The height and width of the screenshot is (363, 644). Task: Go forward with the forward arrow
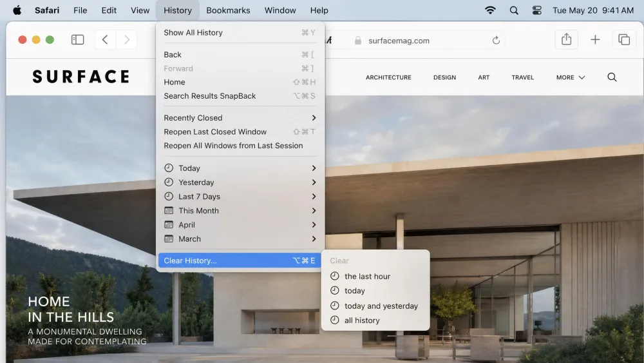click(x=126, y=39)
